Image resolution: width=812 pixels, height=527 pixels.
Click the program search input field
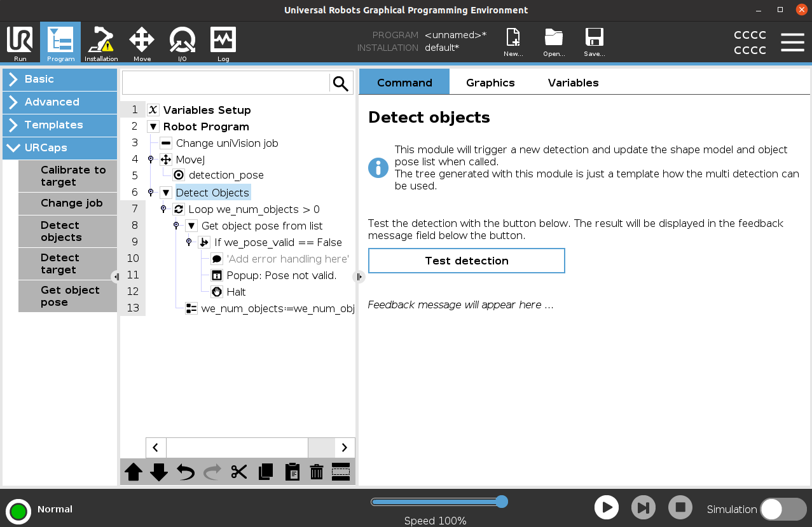pyautogui.click(x=226, y=83)
